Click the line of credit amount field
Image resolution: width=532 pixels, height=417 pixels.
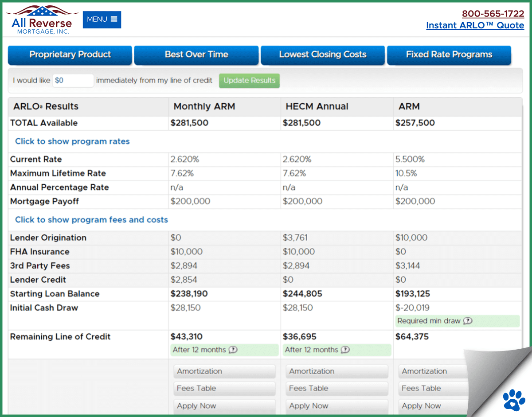(73, 81)
